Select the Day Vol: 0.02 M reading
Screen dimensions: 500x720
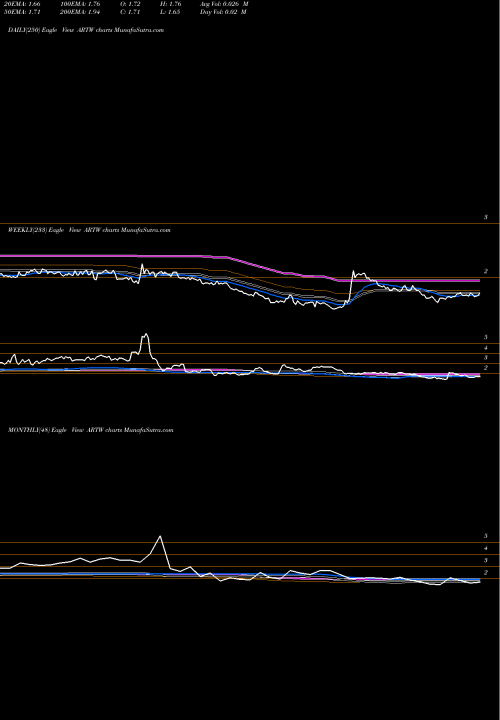pyautogui.click(x=223, y=12)
